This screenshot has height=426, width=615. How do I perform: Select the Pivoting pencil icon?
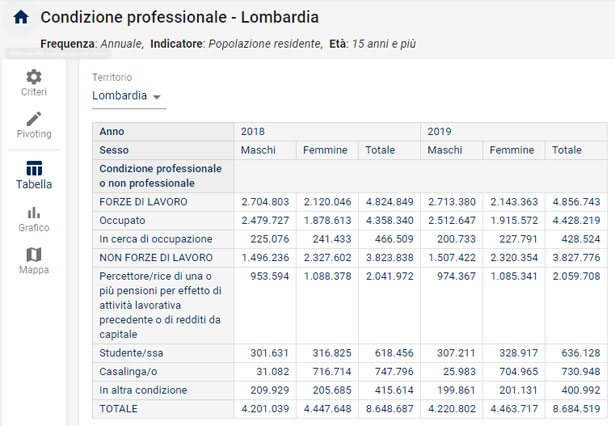(34, 119)
